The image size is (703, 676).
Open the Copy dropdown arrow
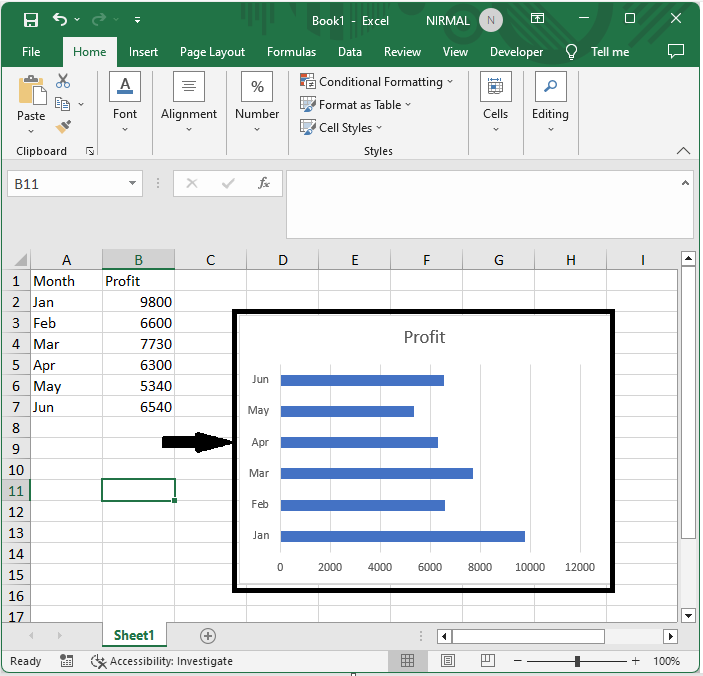(81, 104)
